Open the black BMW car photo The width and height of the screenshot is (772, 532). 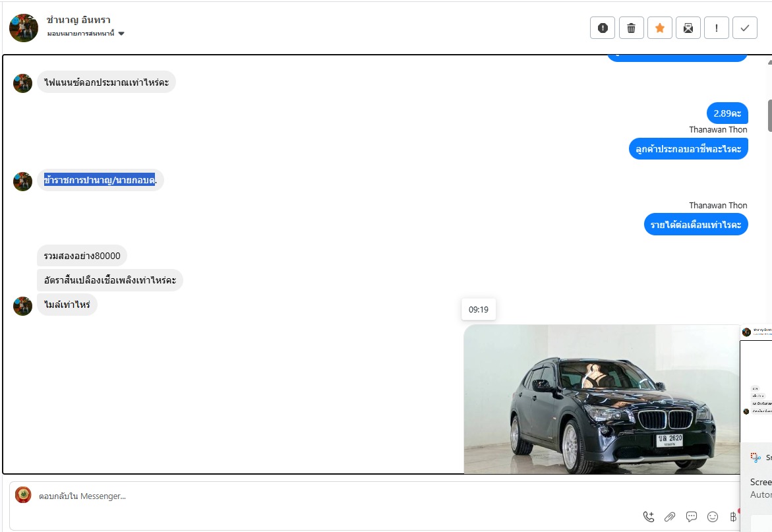(x=601, y=399)
